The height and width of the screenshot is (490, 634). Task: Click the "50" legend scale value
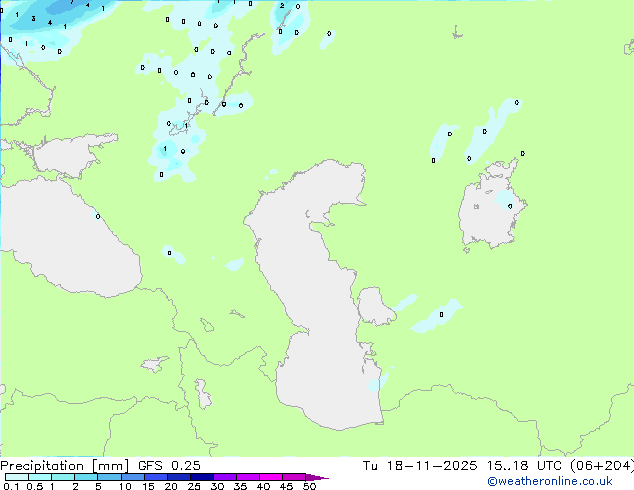click(x=309, y=486)
